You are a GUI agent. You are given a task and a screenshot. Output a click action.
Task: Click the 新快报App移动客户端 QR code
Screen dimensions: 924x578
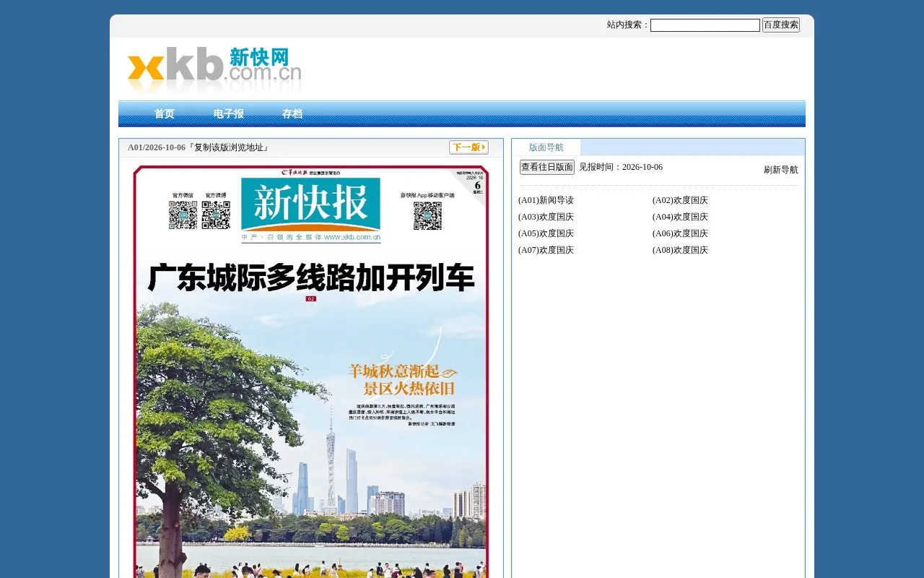tap(427, 215)
